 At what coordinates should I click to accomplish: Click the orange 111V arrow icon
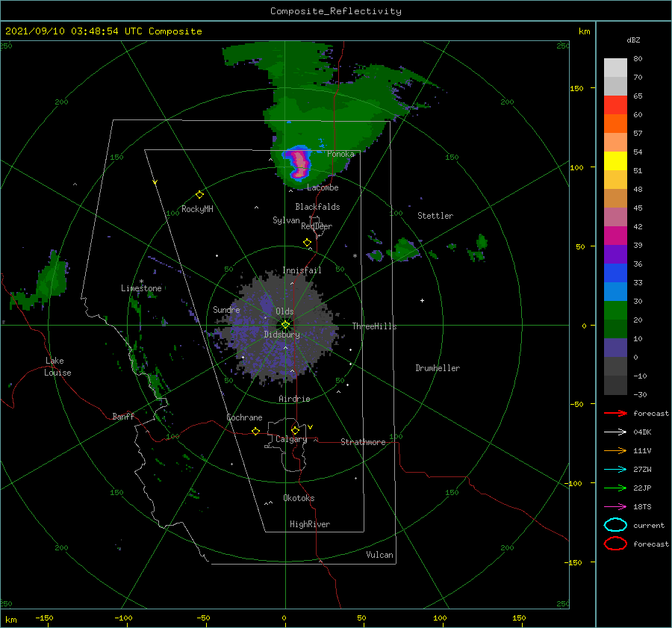point(615,450)
